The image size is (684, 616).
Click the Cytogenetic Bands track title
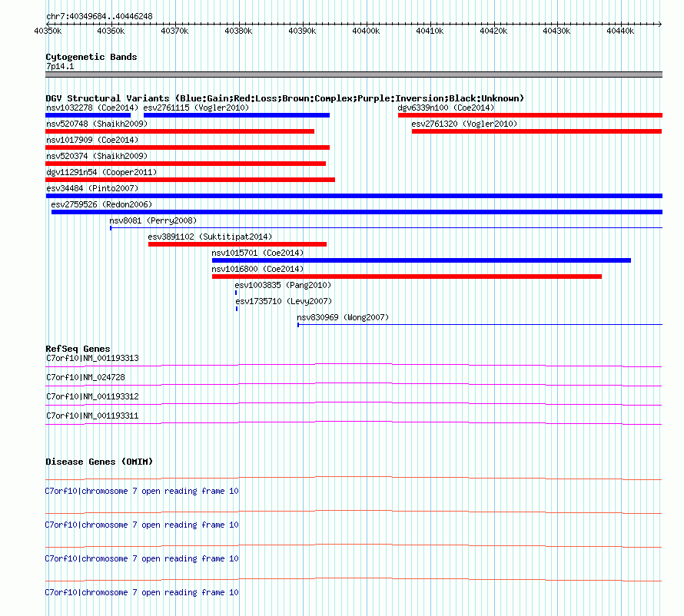point(91,57)
